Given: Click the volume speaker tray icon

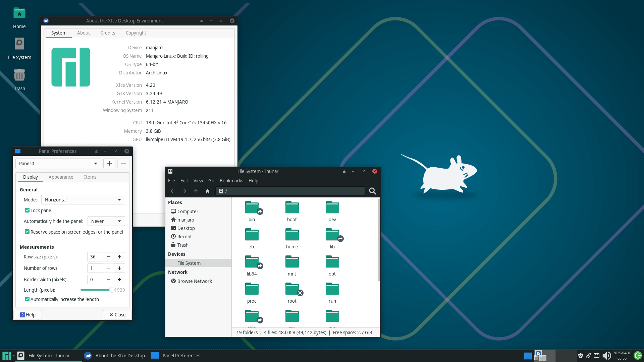Looking at the screenshot, I should (606, 356).
